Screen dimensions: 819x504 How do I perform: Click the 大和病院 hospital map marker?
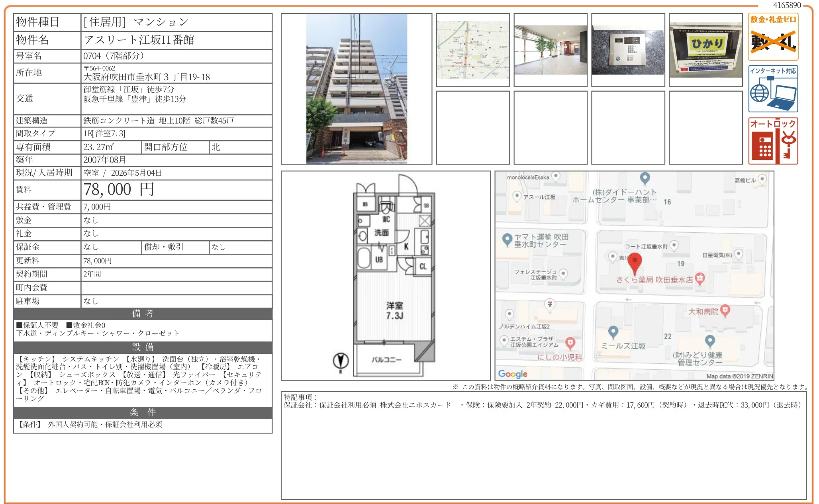(x=725, y=310)
